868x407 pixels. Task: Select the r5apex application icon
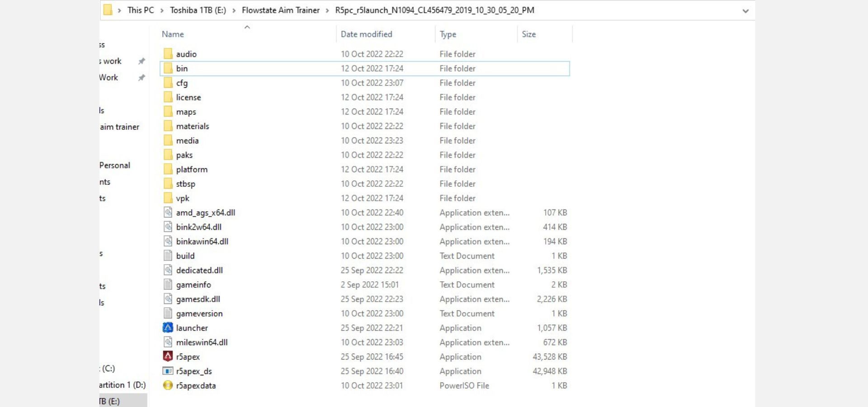[168, 357]
